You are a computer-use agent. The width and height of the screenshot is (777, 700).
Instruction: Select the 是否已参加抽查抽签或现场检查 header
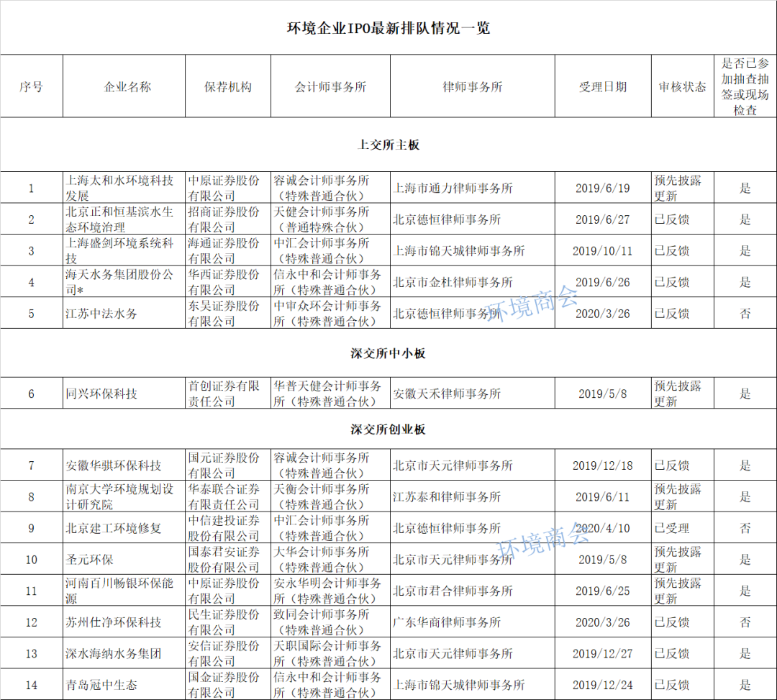[x=745, y=87]
